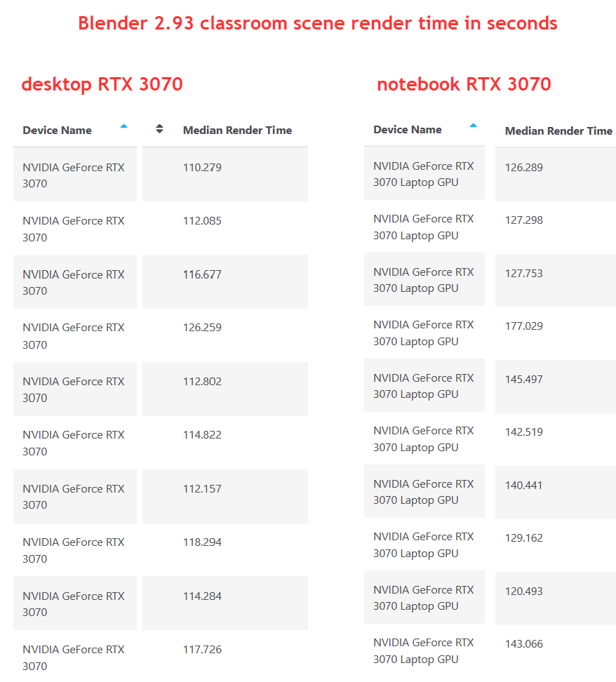Viewport: 616px width, 682px height.
Task: Select desktop render time 118.294
Action: click(202, 542)
